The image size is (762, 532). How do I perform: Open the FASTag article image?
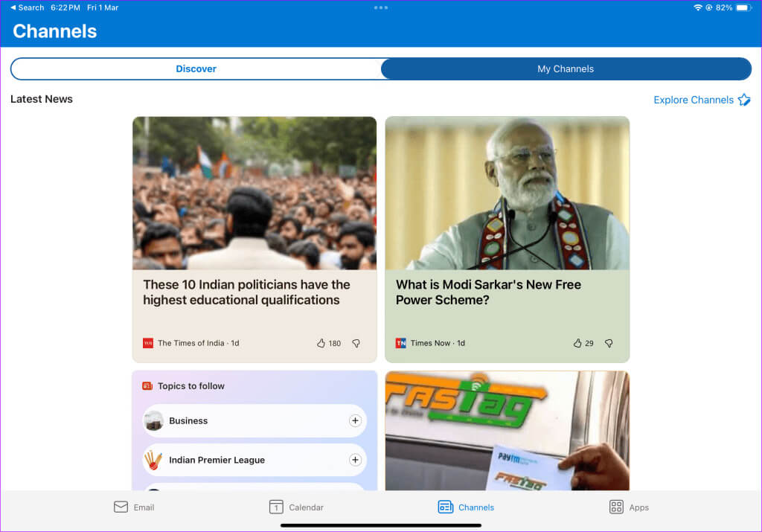pyautogui.click(x=508, y=431)
